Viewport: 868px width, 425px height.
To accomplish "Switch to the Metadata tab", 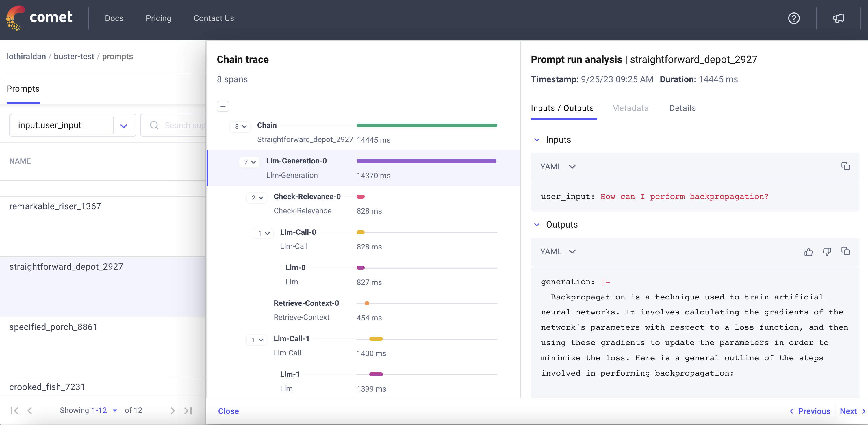I will pyautogui.click(x=630, y=108).
